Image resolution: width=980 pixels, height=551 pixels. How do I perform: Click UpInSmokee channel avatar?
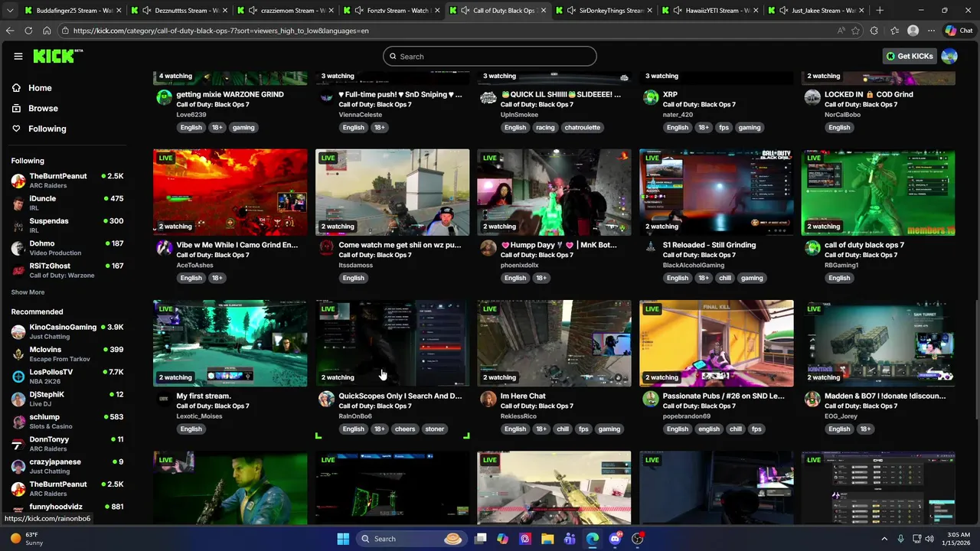pyautogui.click(x=488, y=97)
